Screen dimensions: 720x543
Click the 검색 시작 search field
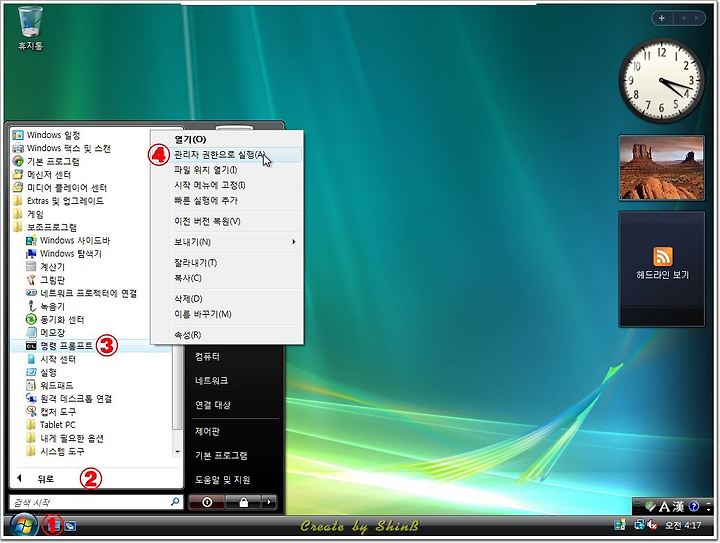coord(96,502)
